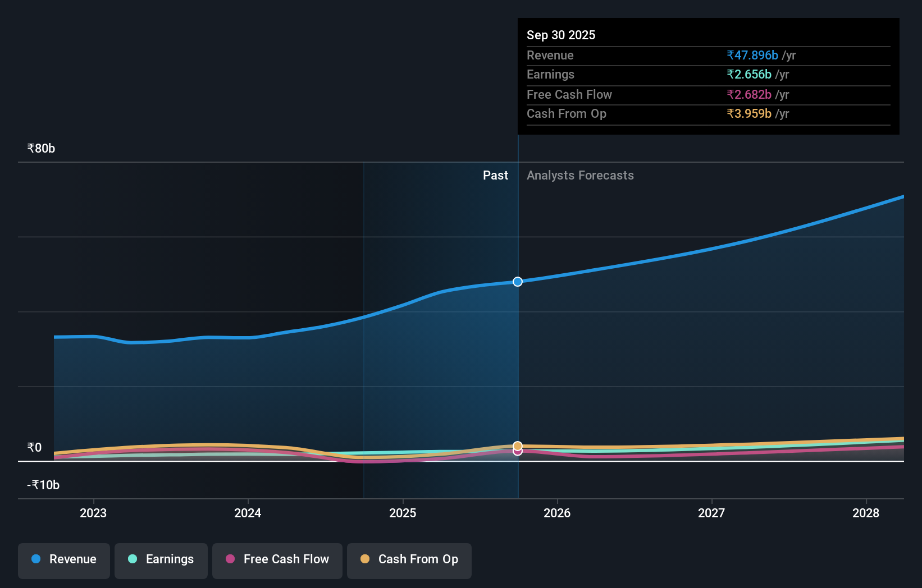Toggle the Free Cash Flow series visibility
Viewport: 922px width, 588px height.
(x=277, y=559)
